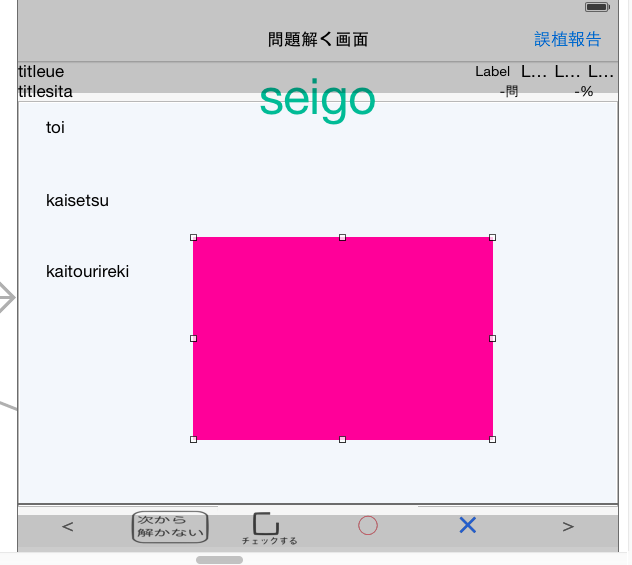
Task: Click the 次から解かない button
Action: (170, 527)
